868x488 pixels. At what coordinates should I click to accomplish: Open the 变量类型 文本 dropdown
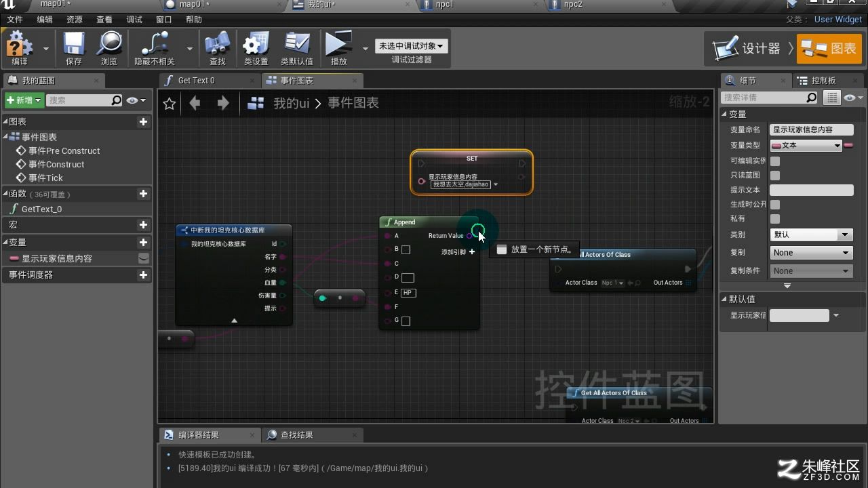[x=806, y=145]
